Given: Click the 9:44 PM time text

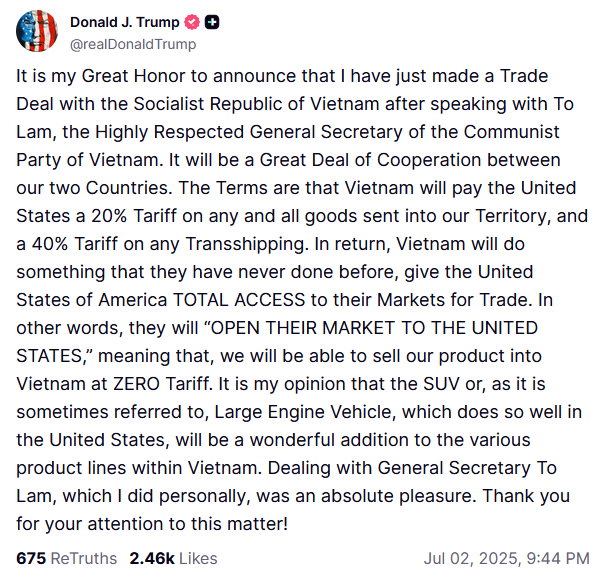Looking at the screenshot, I should (x=558, y=558).
